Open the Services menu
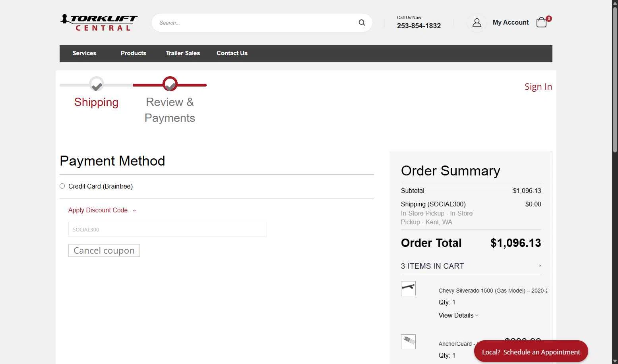 (84, 53)
